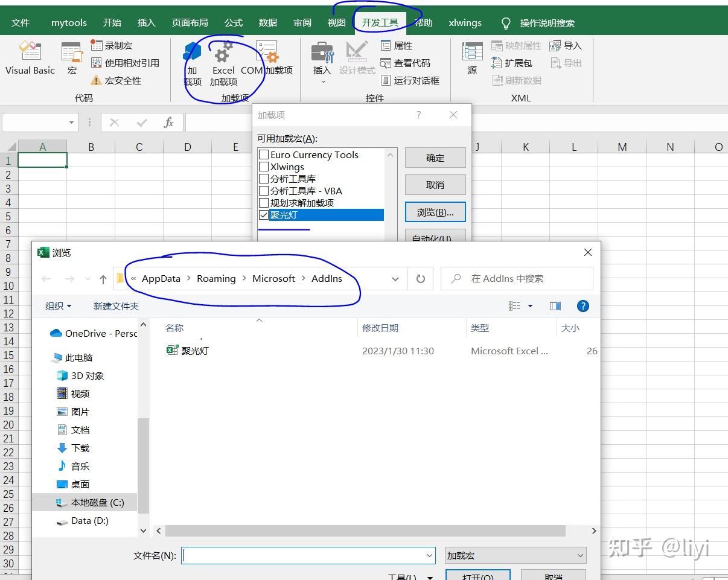
Task: Select 此电脑 (This PC) in navigation pane
Action: [72, 357]
